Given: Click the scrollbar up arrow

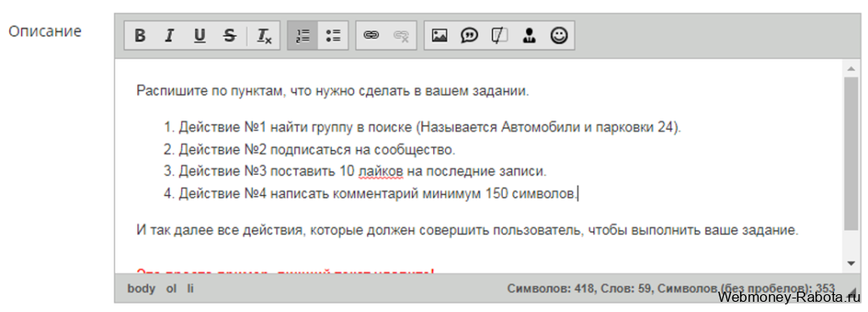Looking at the screenshot, I should click(x=851, y=69).
